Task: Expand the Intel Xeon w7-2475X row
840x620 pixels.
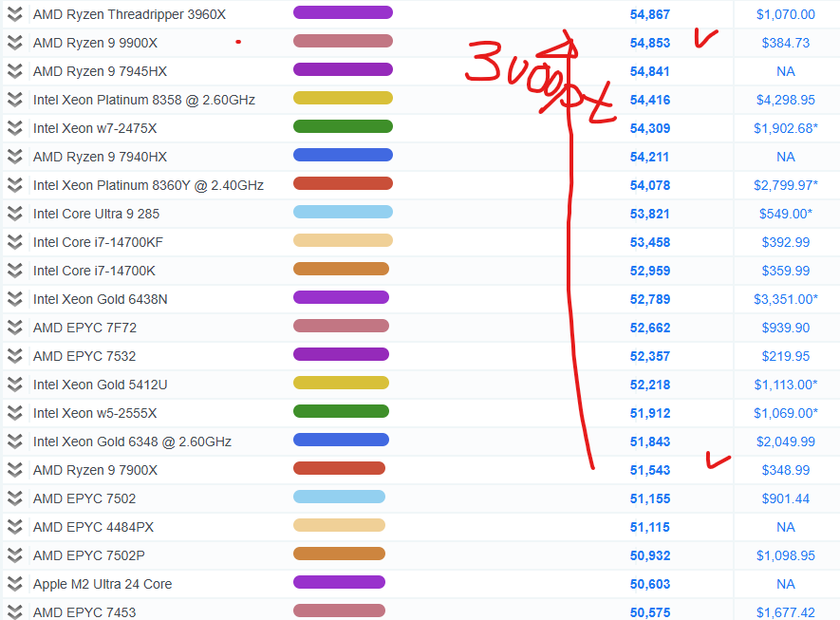Action: pyautogui.click(x=15, y=128)
